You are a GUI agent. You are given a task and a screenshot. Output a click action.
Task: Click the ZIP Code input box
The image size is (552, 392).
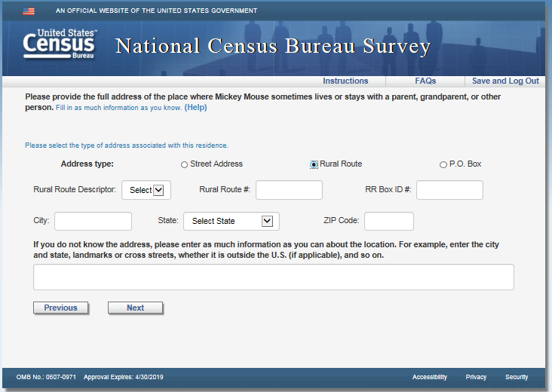click(388, 221)
